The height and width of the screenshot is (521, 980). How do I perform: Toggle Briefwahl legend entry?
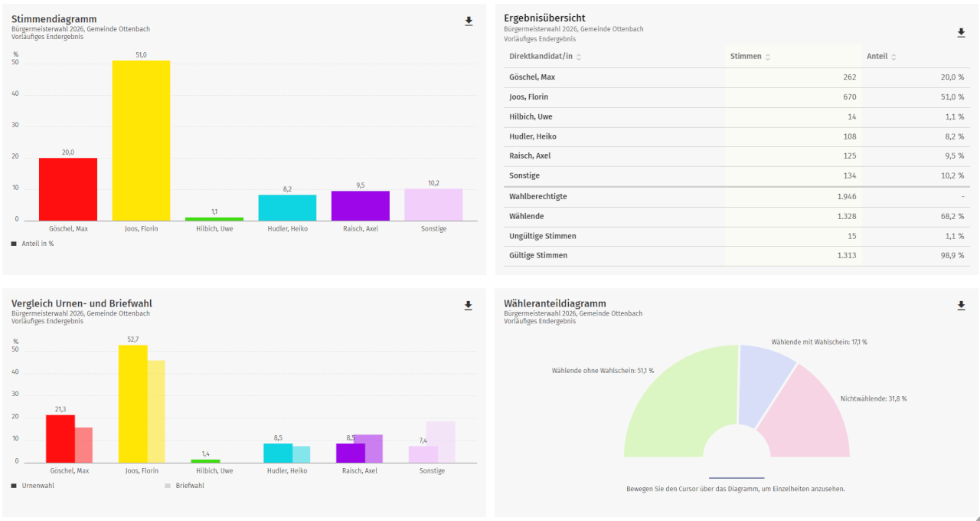click(187, 486)
